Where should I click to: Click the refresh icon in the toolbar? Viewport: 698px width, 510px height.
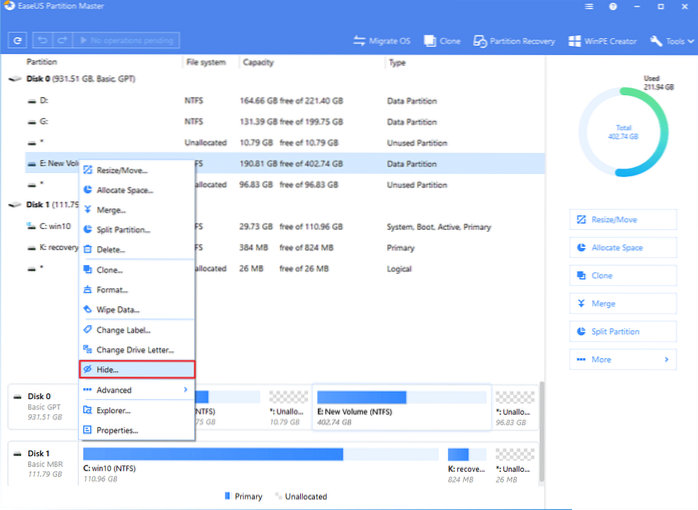coord(17,41)
